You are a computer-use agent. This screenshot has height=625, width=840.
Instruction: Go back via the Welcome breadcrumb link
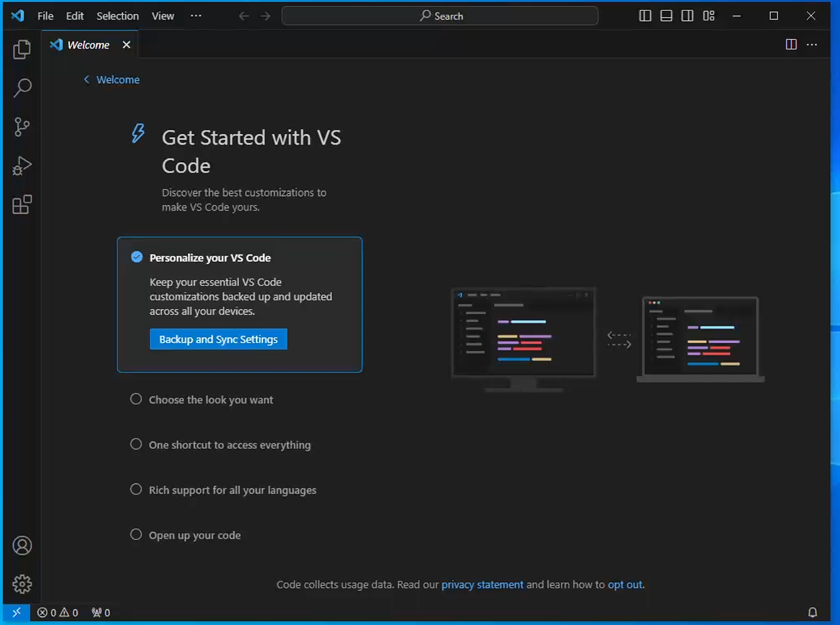(x=112, y=80)
